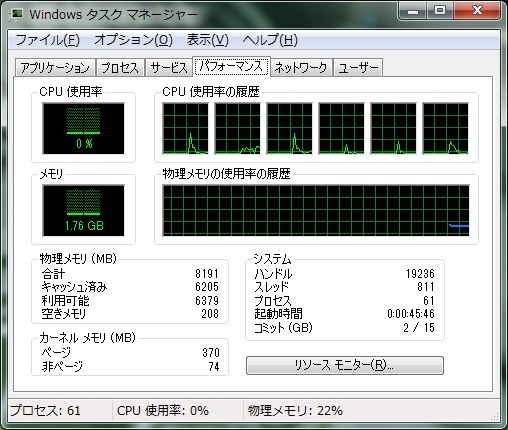Switch to the ユーザー tab
The height and width of the screenshot is (430, 508).
(358, 68)
